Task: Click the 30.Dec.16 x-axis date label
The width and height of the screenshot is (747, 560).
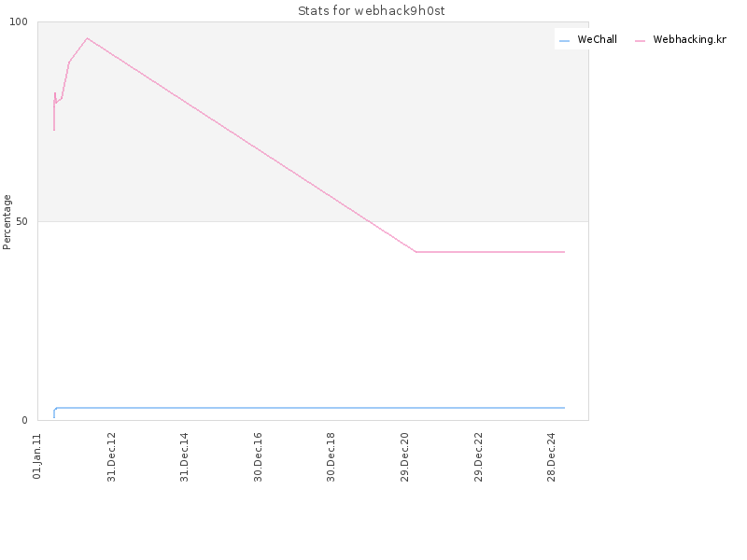Action: pyautogui.click(x=258, y=457)
